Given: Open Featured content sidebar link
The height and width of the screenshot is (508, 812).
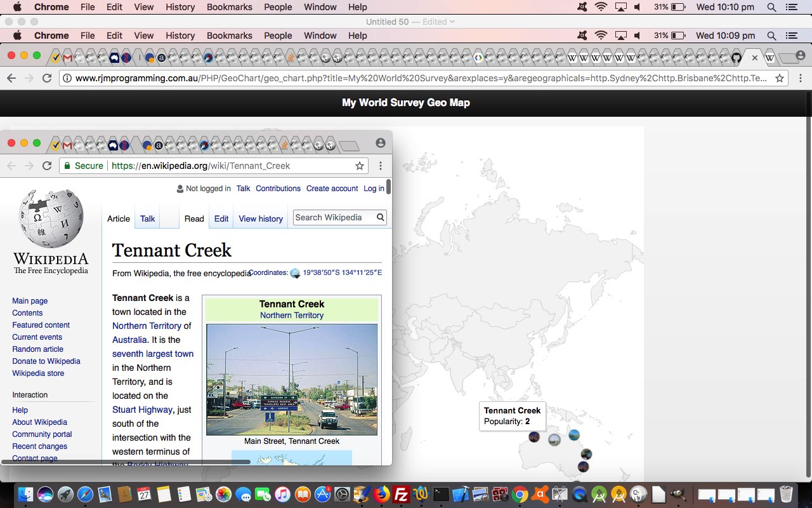Looking at the screenshot, I should (x=41, y=325).
